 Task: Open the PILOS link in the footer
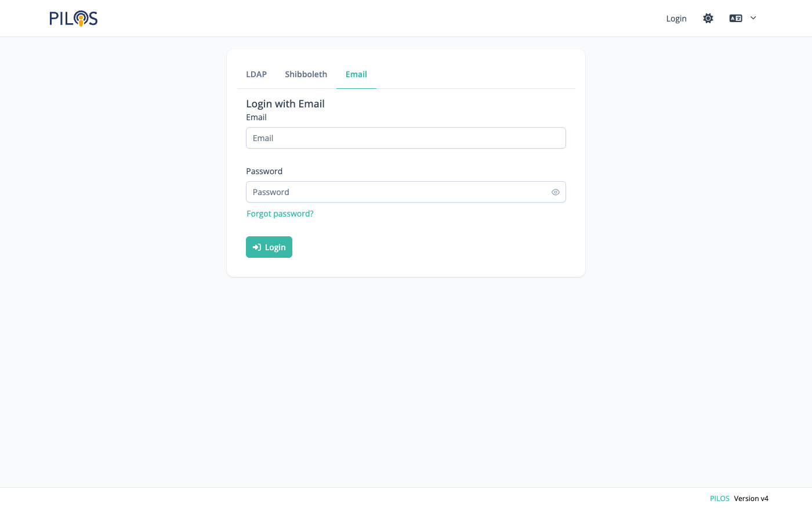tap(719, 498)
